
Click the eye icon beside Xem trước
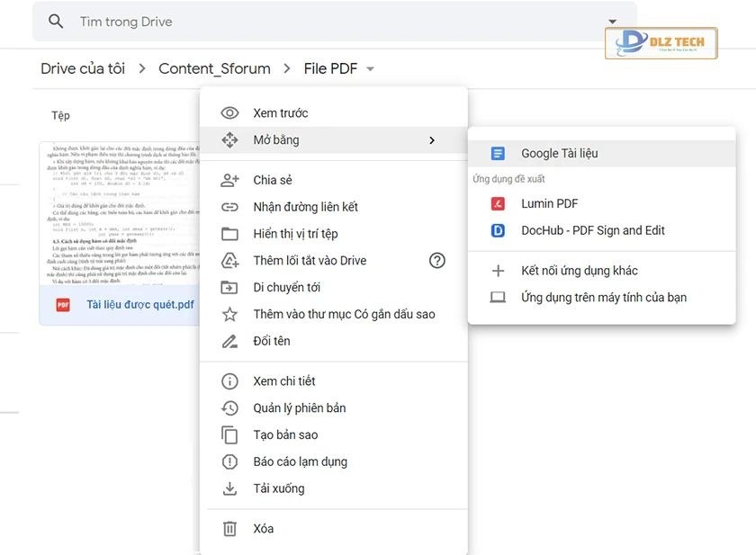click(x=229, y=113)
